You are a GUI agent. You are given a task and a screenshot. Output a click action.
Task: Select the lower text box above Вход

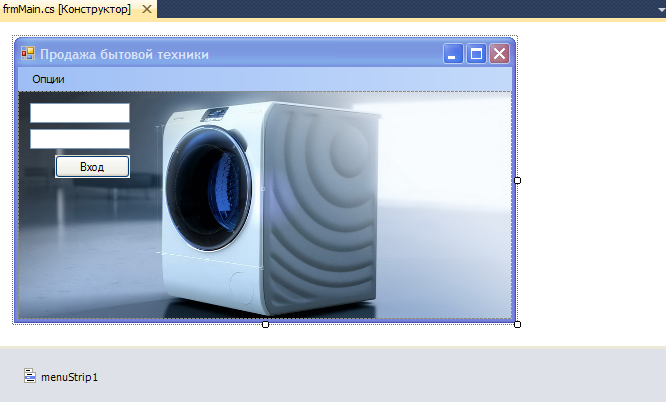80,139
